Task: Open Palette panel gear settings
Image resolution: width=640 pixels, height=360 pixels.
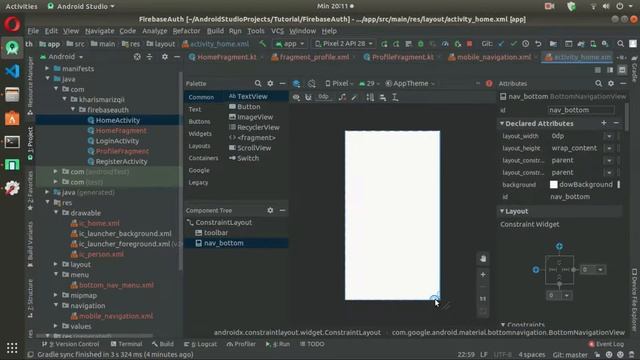Action: click(x=270, y=83)
